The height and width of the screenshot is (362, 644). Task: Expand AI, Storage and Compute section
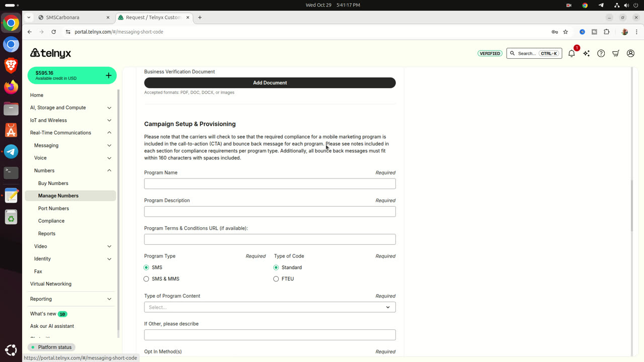click(109, 108)
